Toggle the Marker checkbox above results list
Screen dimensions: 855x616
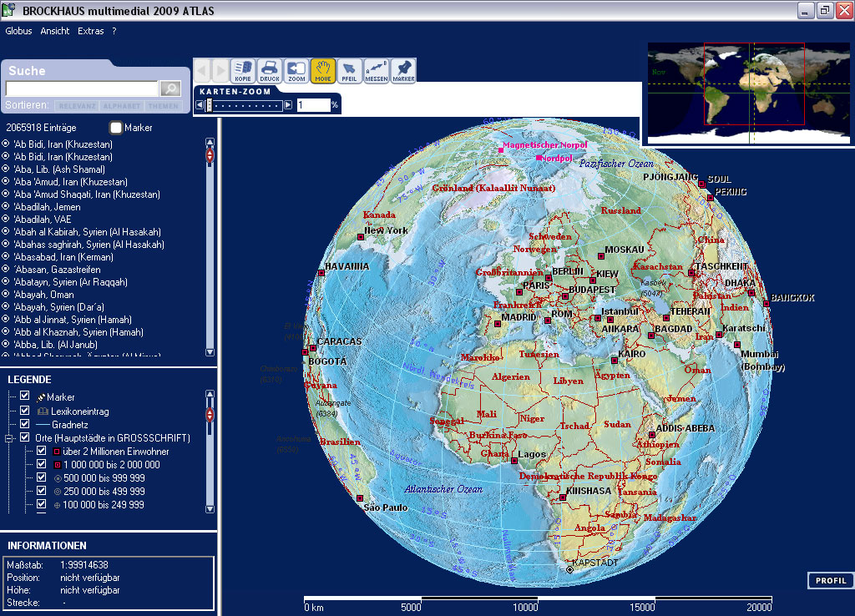pyautogui.click(x=115, y=128)
